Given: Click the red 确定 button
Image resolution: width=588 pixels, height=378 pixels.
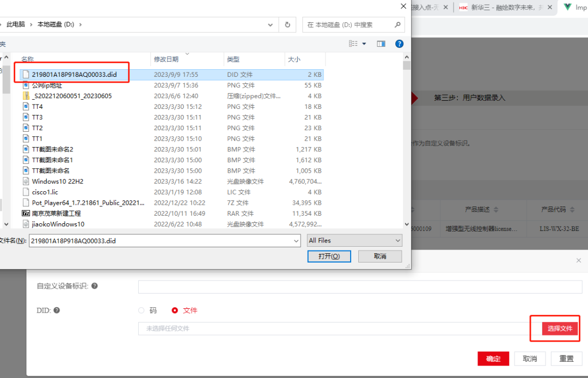Looking at the screenshot, I should click(x=493, y=358).
